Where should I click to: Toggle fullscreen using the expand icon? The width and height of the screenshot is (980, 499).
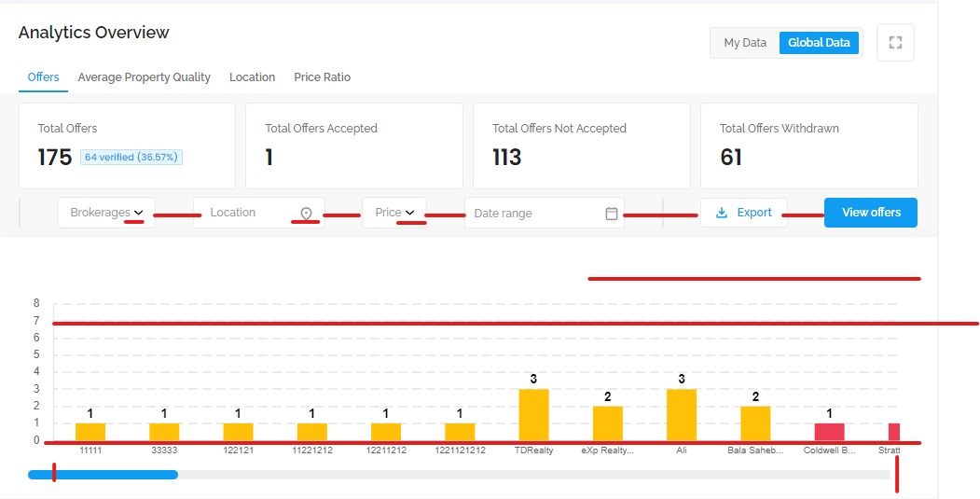(x=895, y=43)
